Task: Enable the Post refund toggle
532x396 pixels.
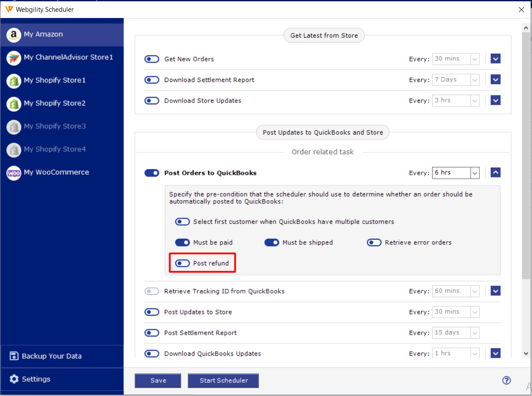Action: click(182, 263)
